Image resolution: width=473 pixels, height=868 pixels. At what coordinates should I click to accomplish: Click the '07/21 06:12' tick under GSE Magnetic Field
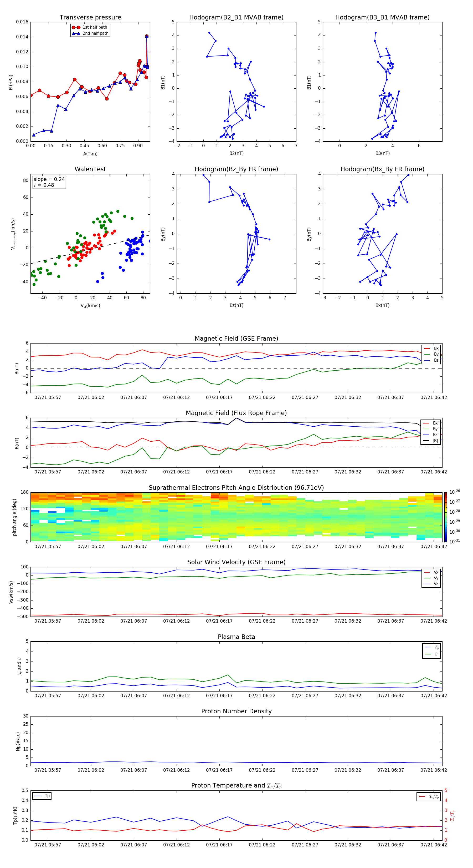point(176,398)
